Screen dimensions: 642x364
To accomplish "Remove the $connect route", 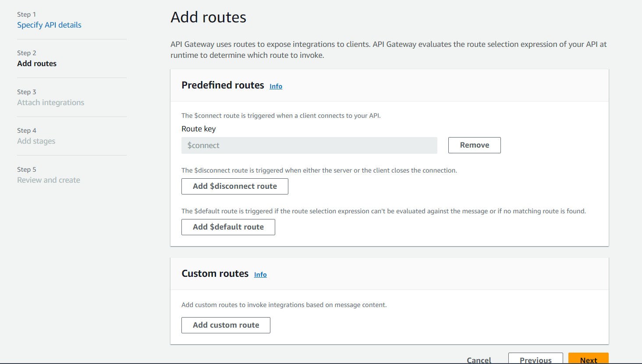I will click(474, 145).
